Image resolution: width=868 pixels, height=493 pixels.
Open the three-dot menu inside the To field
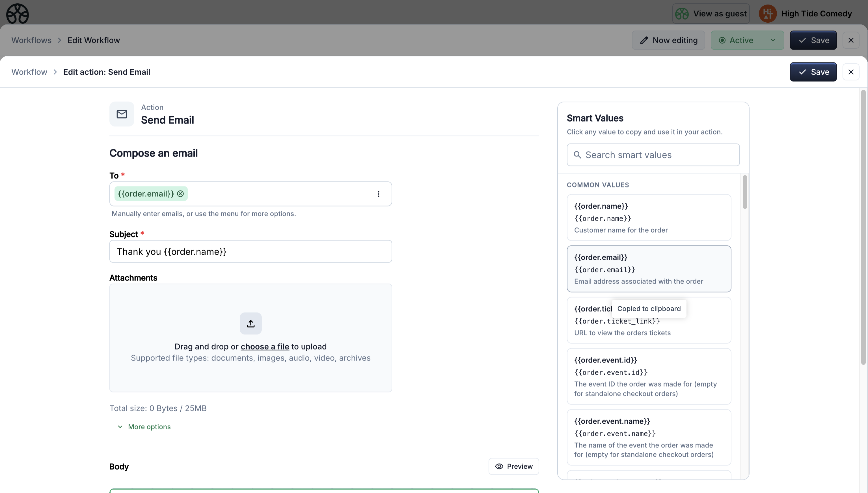coord(378,194)
